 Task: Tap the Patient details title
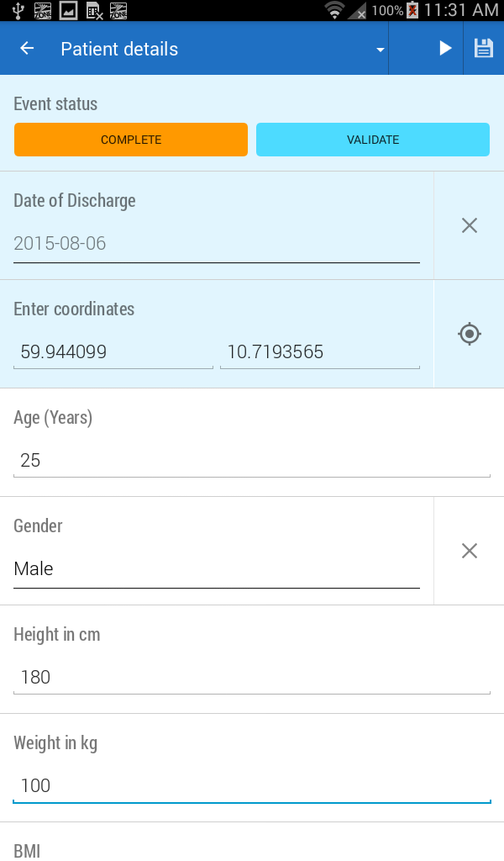pos(119,49)
